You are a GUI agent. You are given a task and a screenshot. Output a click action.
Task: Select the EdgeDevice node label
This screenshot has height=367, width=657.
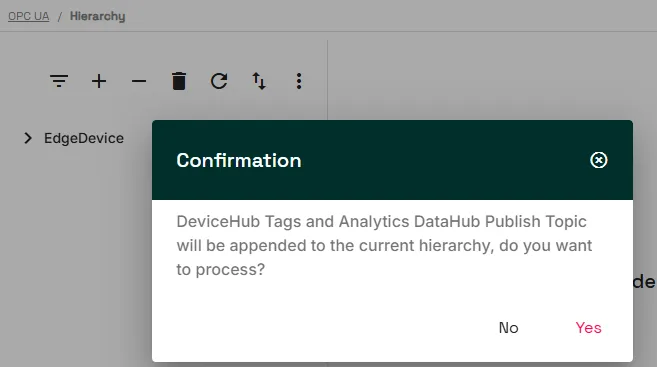pyautogui.click(x=84, y=138)
